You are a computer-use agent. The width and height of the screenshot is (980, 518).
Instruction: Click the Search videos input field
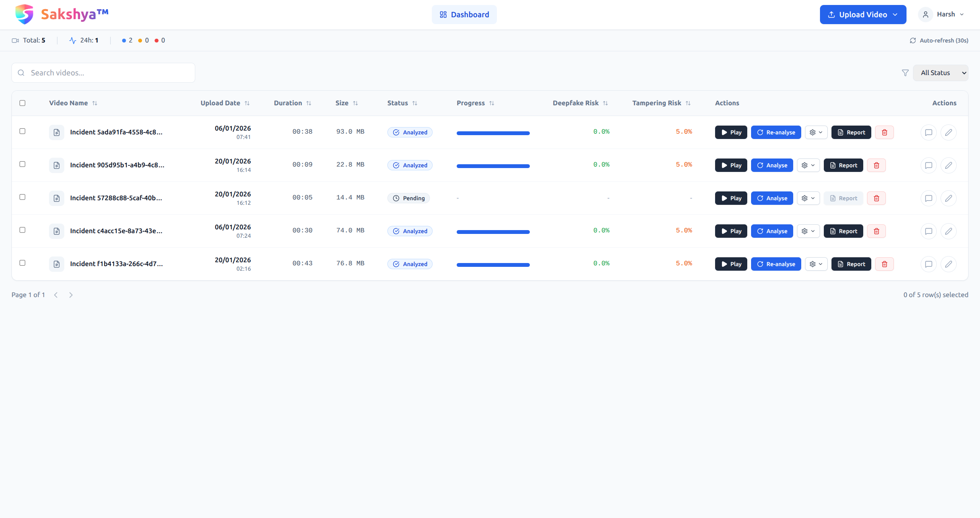coord(103,73)
